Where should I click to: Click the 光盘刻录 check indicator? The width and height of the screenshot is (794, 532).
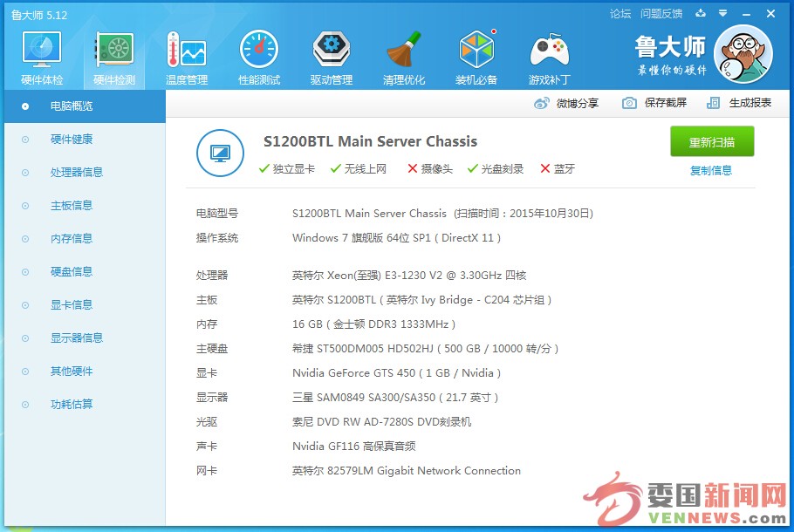tap(496, 168)
